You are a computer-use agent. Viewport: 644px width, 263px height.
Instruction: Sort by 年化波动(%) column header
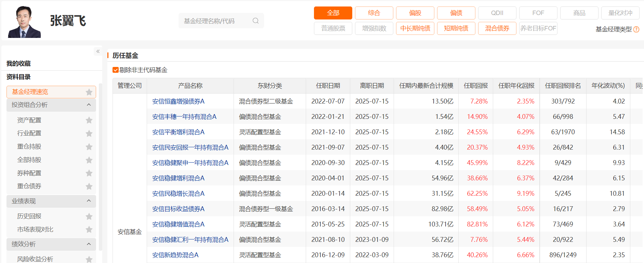tap(608, 86)
